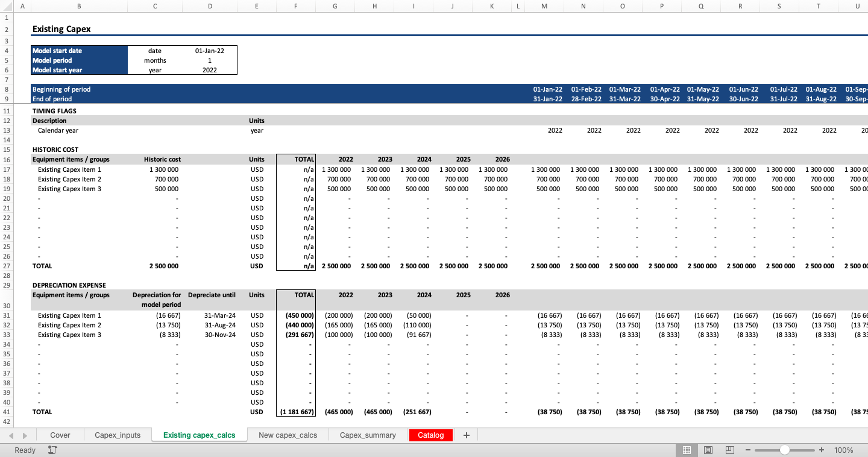Click the grand total (1 181 667) cell
This screenshot has height=457, width=868.
tap(296, 412)
